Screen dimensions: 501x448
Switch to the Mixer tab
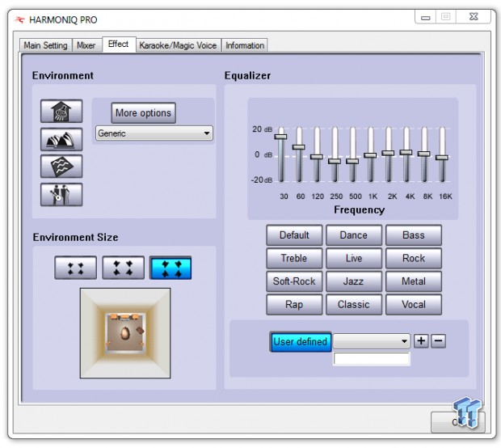click(86, 45)
